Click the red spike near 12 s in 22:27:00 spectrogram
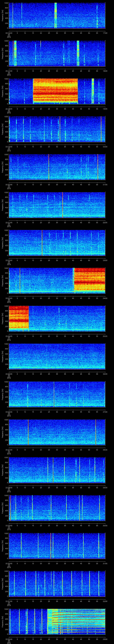The image size is (114, 644). (28, 432)
